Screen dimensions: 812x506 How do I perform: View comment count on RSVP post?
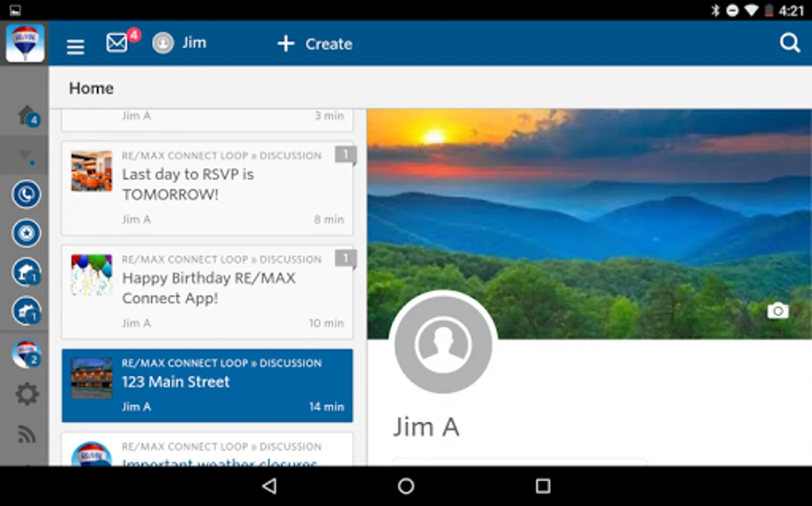click(x=346, y=155)
